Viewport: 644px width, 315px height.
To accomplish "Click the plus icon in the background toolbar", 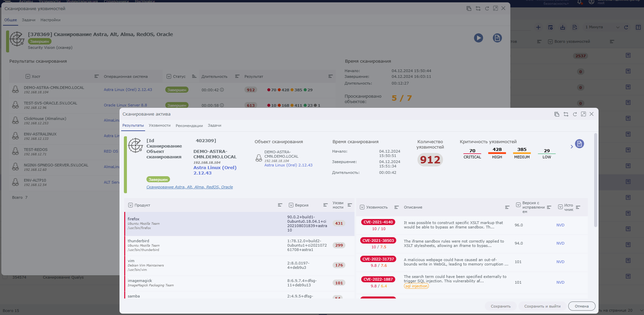I will click(x=538, y=27).
